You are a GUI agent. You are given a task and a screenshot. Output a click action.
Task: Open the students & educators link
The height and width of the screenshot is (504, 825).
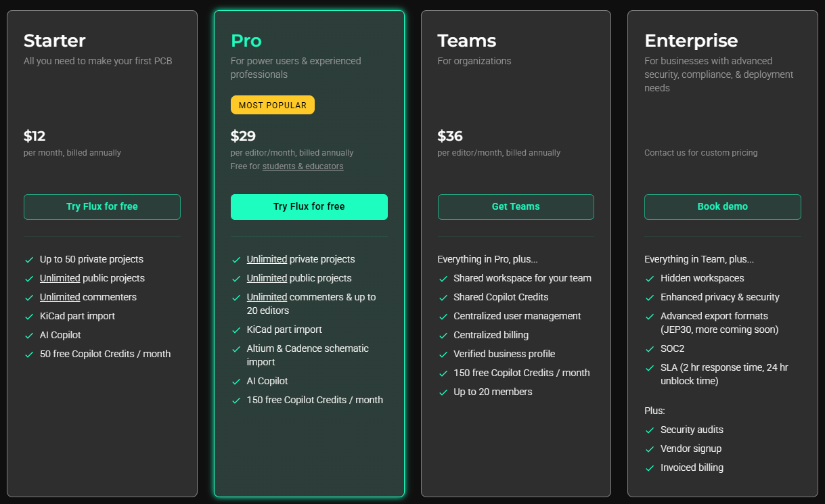point(303,166)
